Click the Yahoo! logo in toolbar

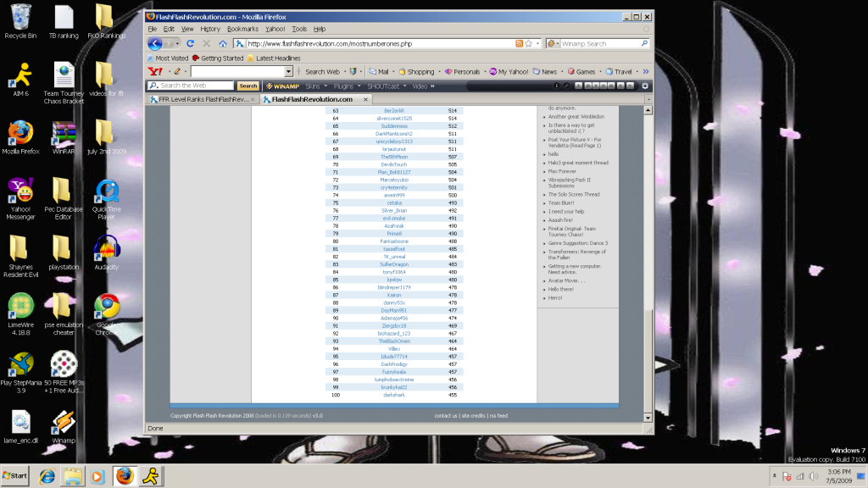click(155, 72)
